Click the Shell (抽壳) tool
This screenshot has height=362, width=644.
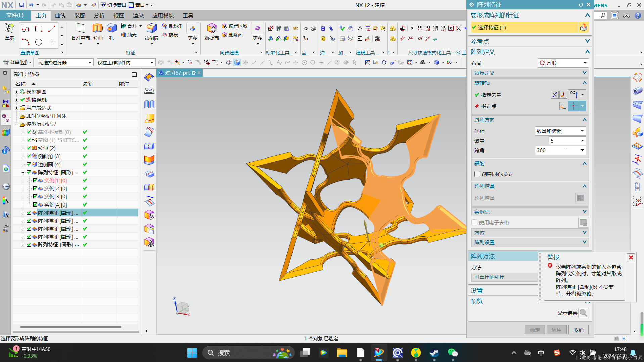coord(129,35)
